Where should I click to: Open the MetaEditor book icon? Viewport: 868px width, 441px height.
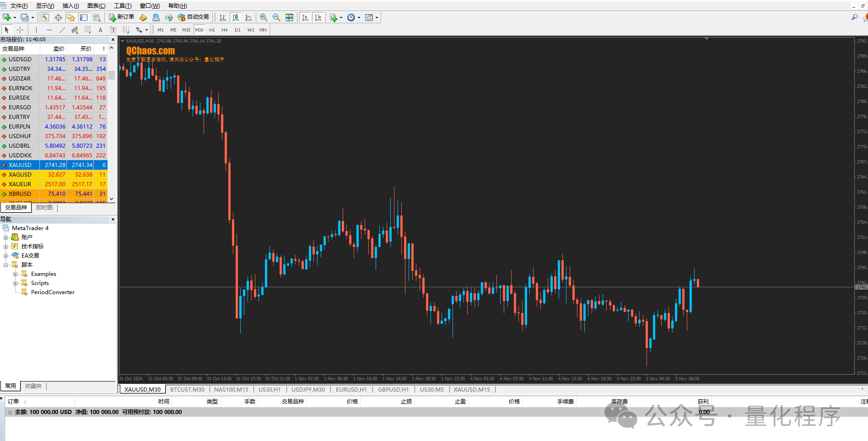point(143,17)
